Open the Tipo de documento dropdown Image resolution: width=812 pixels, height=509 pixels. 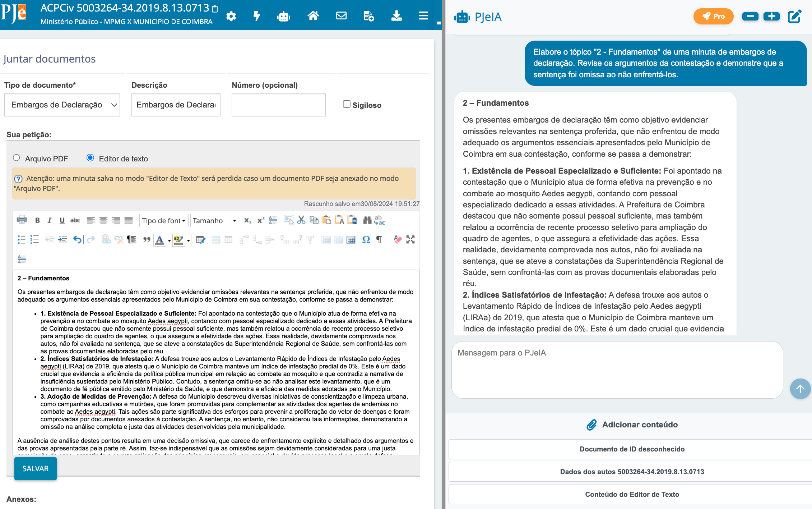pos(62,105)
